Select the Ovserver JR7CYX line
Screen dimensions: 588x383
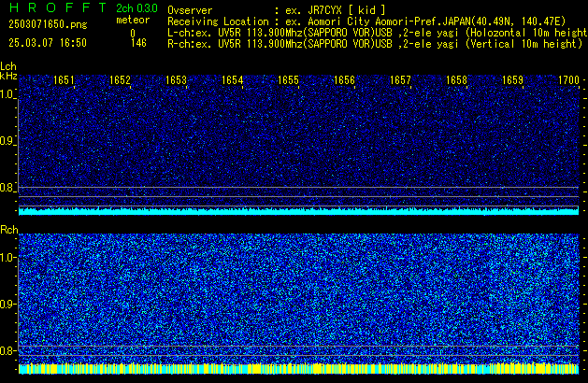pyautogui.click(x=277, y=10)
